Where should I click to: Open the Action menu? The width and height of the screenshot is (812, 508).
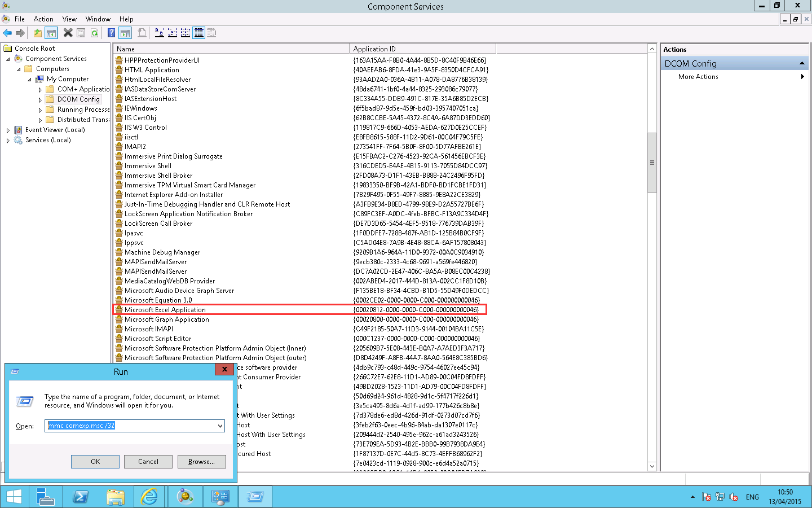43,19
